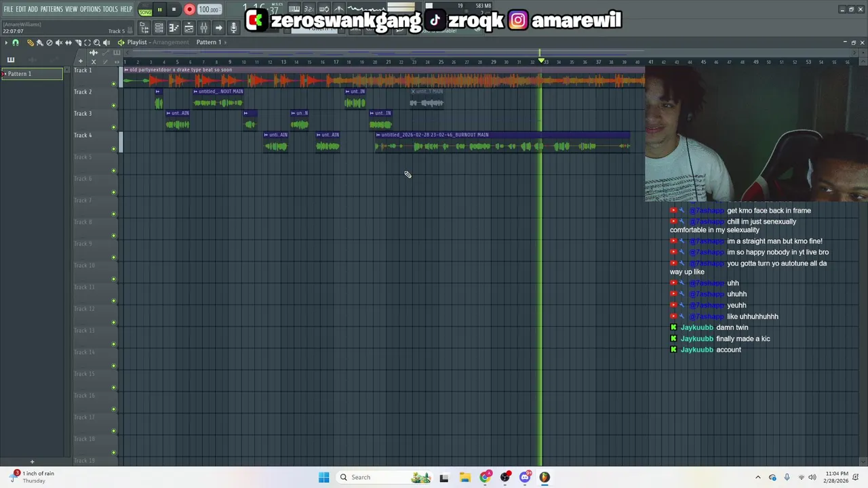
Task: Switch the Pat/Song mode toggle
Action: (145, 9)
